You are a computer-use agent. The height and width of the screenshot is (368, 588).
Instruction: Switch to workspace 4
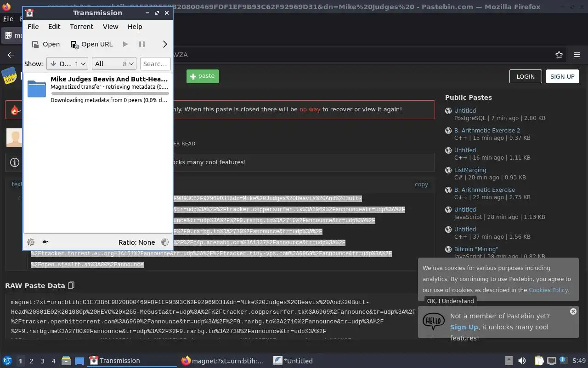pyautogui.click(x=53, y=361)
